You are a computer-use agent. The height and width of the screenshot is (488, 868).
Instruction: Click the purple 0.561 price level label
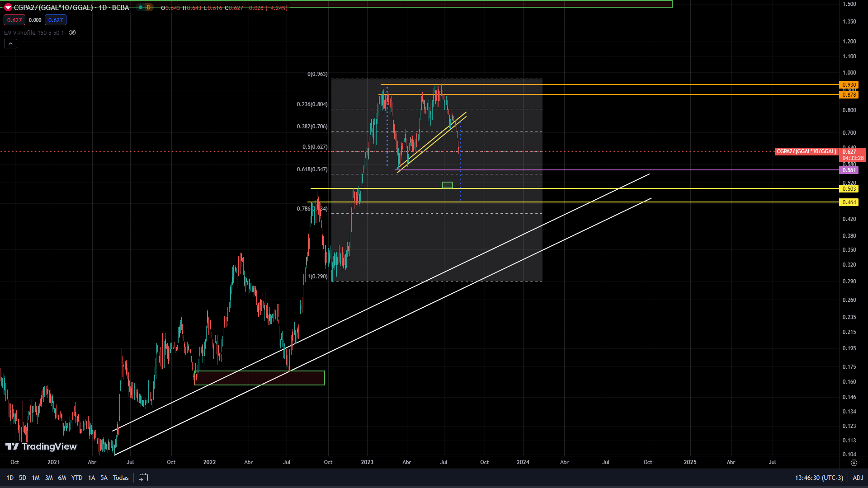(849, 170)
